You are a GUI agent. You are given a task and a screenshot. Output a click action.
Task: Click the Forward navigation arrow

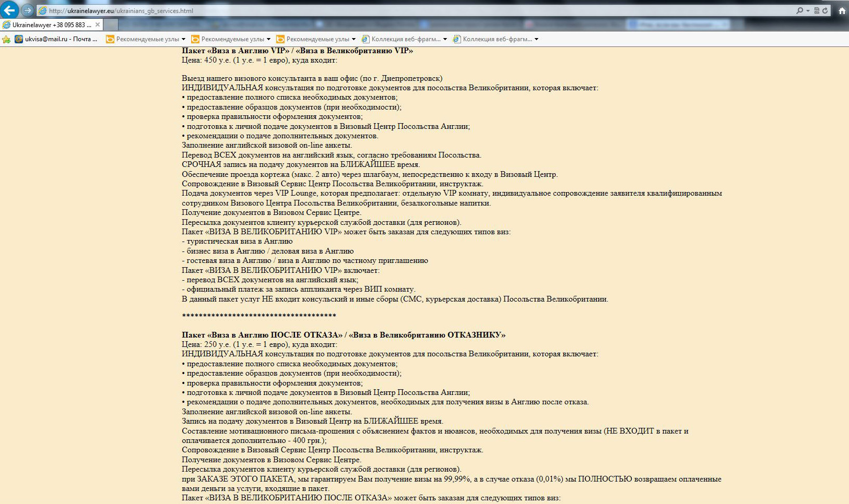(x=28, y=10)
